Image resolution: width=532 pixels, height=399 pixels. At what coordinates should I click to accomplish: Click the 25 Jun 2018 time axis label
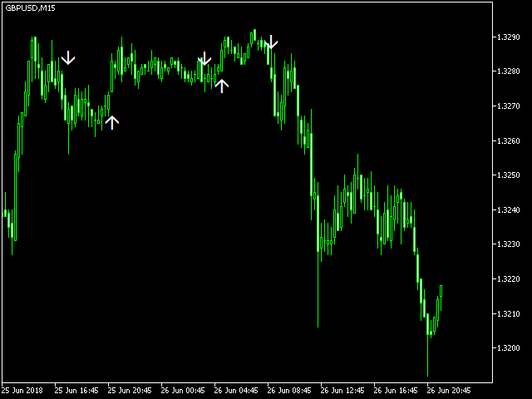22,391
